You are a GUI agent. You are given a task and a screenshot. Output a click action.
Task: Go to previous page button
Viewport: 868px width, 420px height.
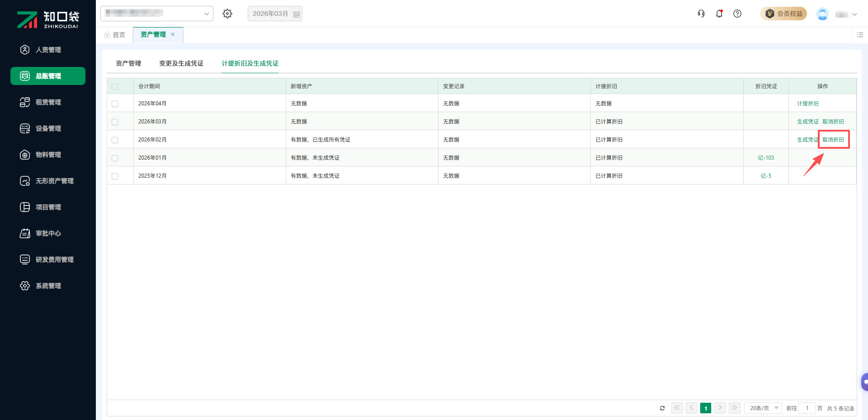tap(692, 408)
